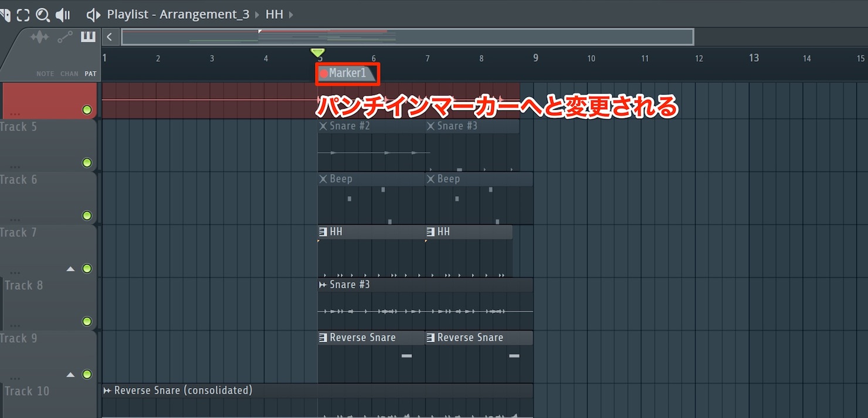Open the Playlist - Arrangement_3 title menu
868x418 pixels.
click(178, 14)
